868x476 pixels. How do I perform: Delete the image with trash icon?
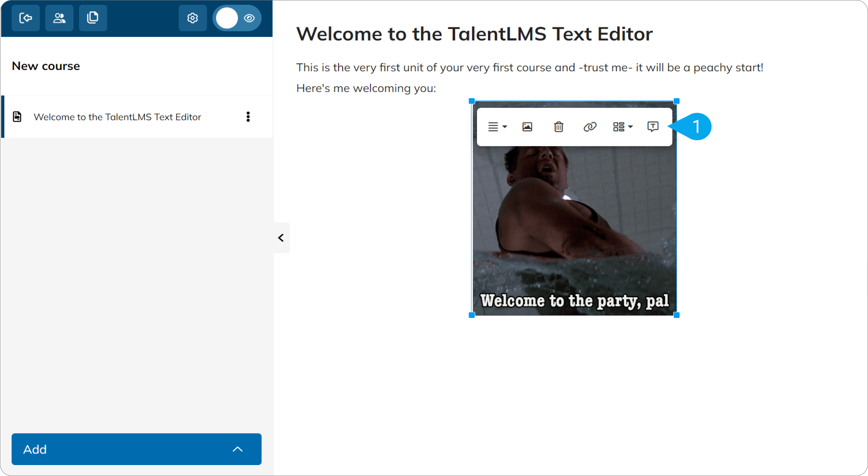tap(558, 127)
